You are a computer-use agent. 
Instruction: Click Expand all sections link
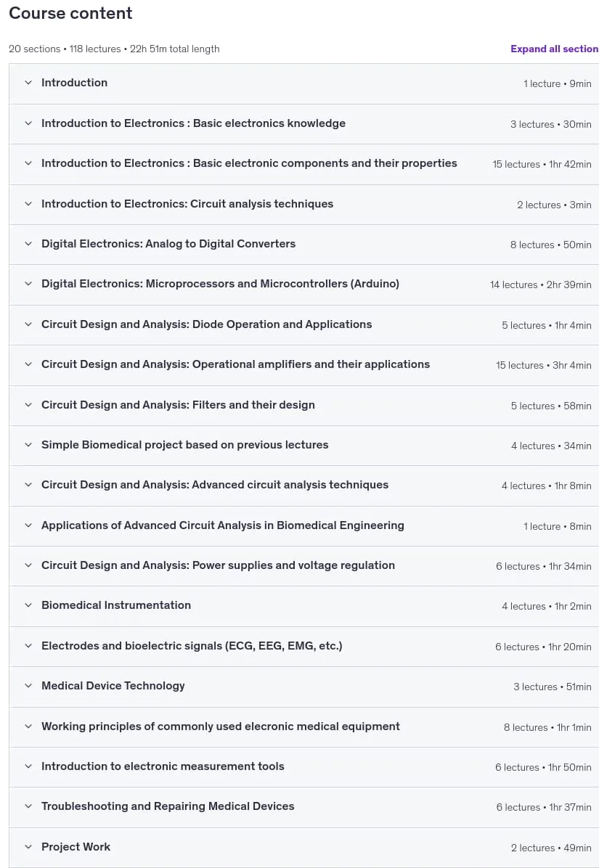click(x=554, y=49)
